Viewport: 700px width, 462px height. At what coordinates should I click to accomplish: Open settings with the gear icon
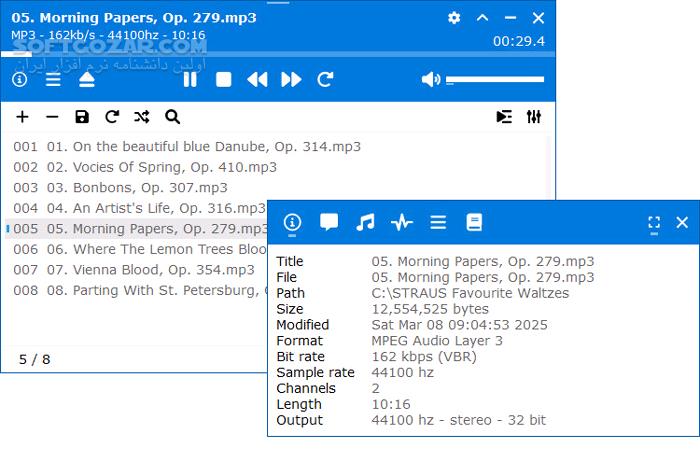[x=454, y=18]
